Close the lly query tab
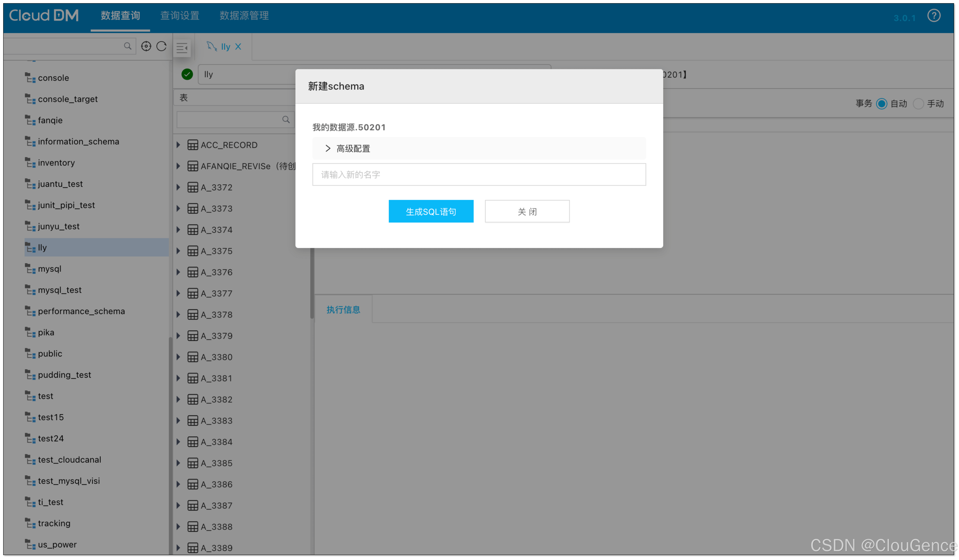The height and width of the screenshot is (560, 959). (238, 47)
